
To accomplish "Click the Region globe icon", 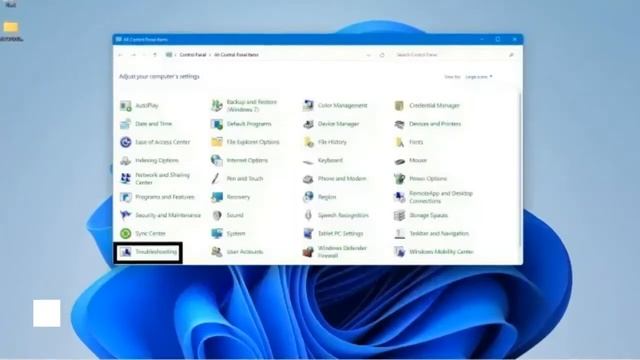I will (308, 197).
